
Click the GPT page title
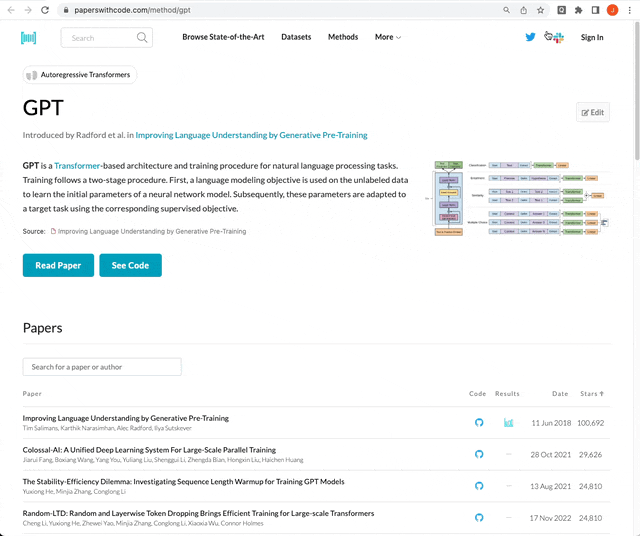(x=43, y=108)
